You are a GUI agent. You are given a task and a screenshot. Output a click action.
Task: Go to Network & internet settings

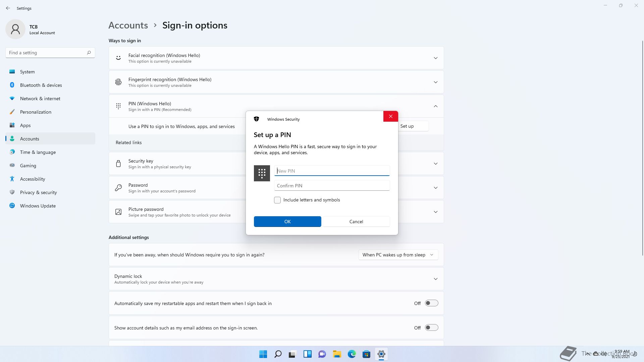[x=50, y=99]
